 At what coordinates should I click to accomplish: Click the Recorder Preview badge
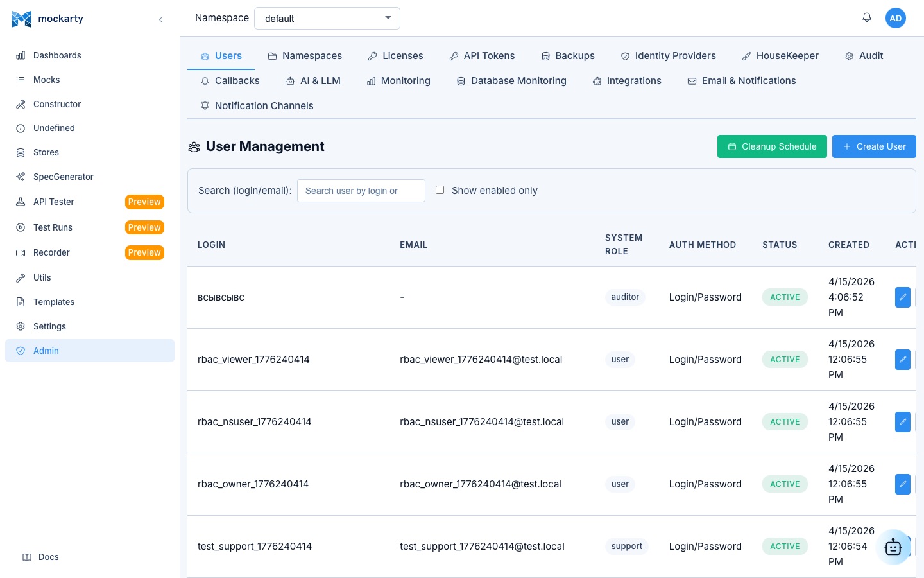pos(144,252)
